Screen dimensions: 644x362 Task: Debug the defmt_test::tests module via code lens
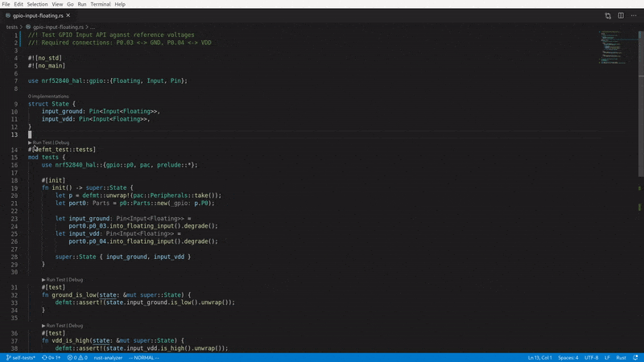(x=62, y=142)
